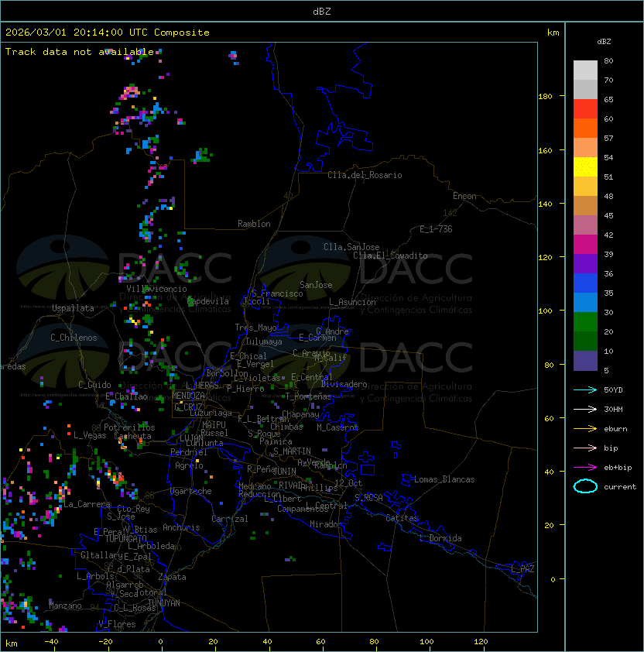Click the cyan ellipse beside current
The image size is (644, 652).
(x=585, y=487)
